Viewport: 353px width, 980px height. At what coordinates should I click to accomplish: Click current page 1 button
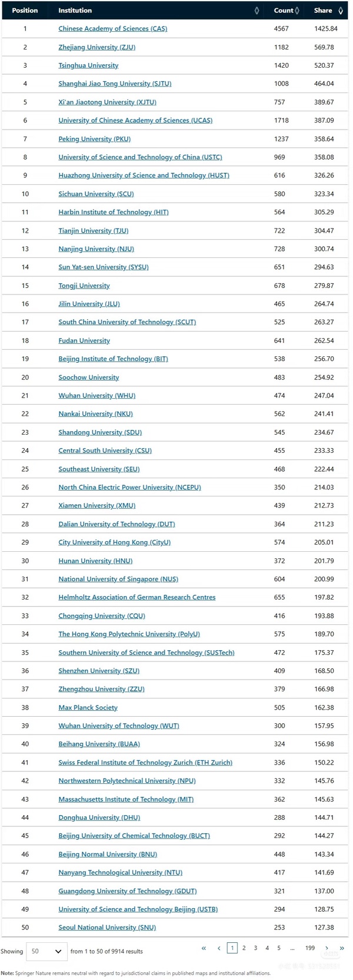232,948
